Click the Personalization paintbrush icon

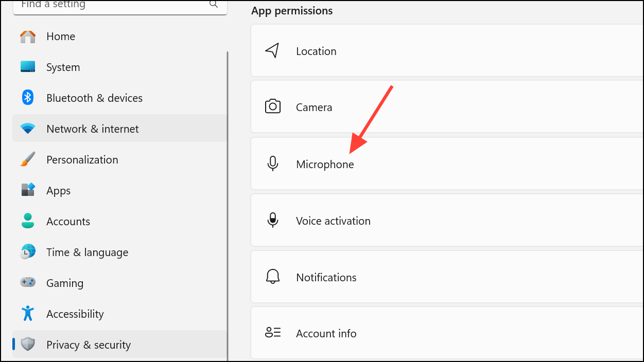[x=28, y=159]
